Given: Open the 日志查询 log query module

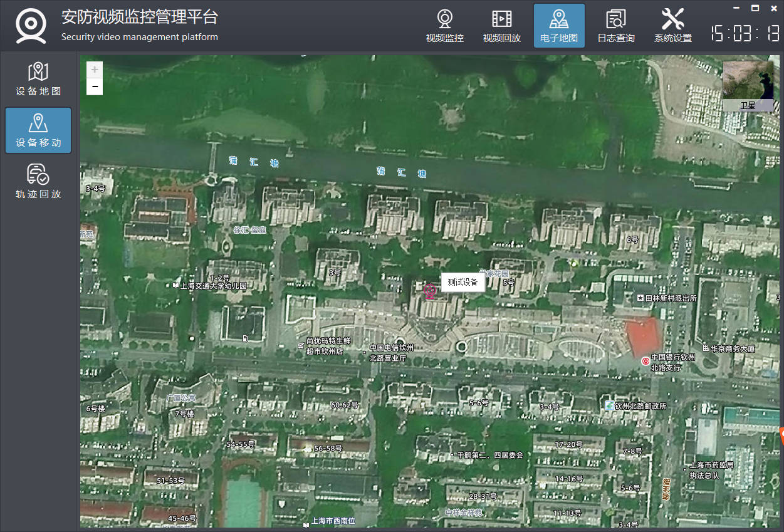Looking at the screenshot, I should pos(615,26).
